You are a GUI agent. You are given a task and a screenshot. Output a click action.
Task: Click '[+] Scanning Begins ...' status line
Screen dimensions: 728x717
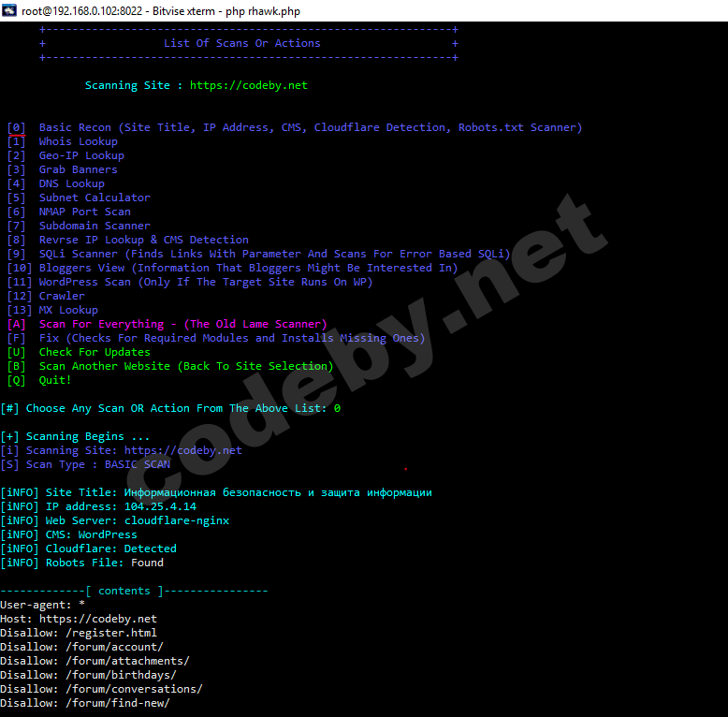tap(75, 436)
